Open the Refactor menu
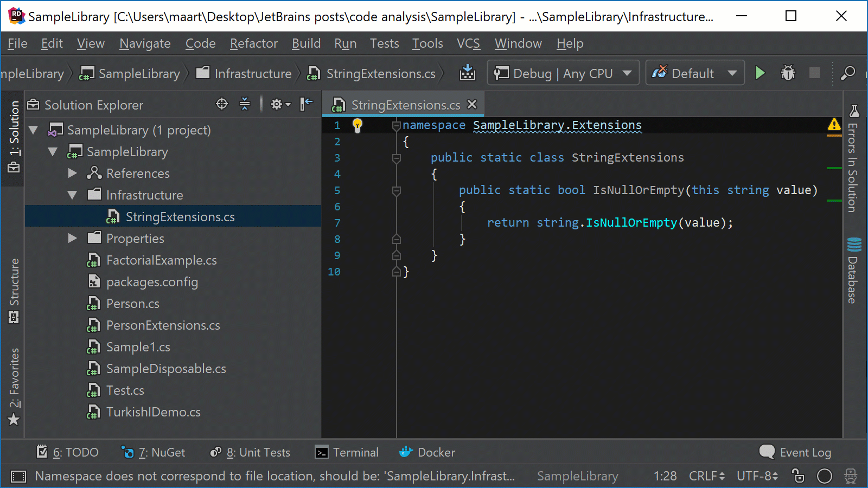The image size is (868, 488). coord(253,43)
